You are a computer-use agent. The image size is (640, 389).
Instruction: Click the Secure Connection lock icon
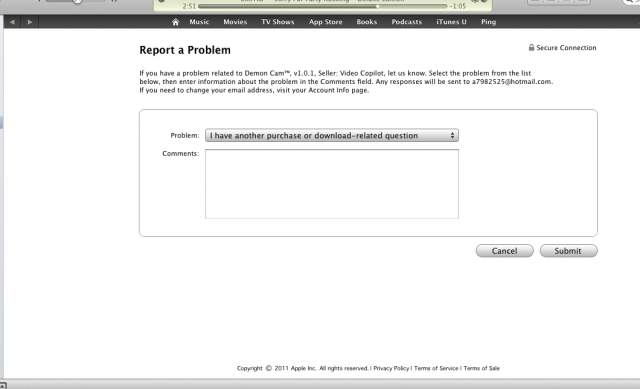(531, 47)
